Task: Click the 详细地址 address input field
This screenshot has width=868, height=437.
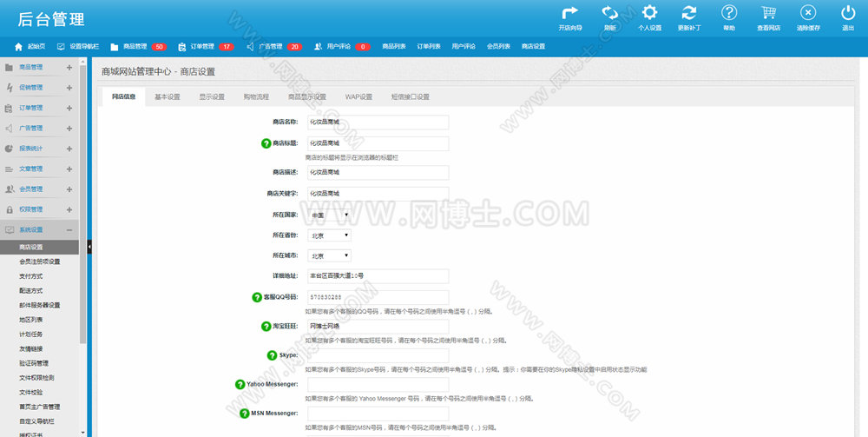Action: point(378,275)
